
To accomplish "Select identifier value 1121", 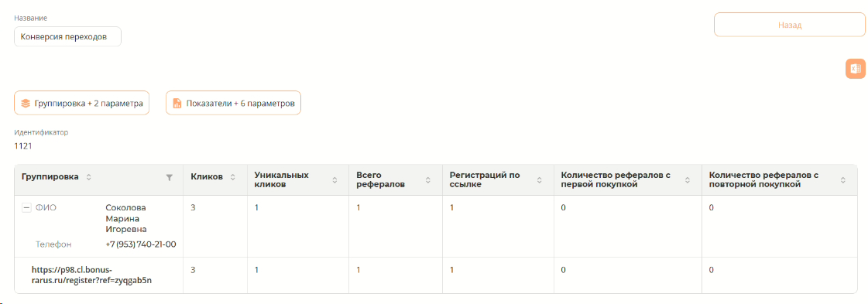I will (x=22, y=146).
